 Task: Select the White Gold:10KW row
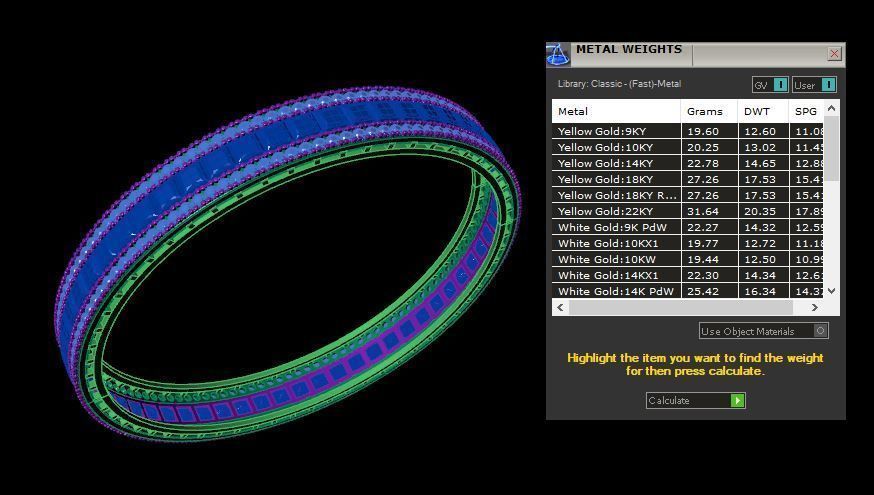(688, 259)
